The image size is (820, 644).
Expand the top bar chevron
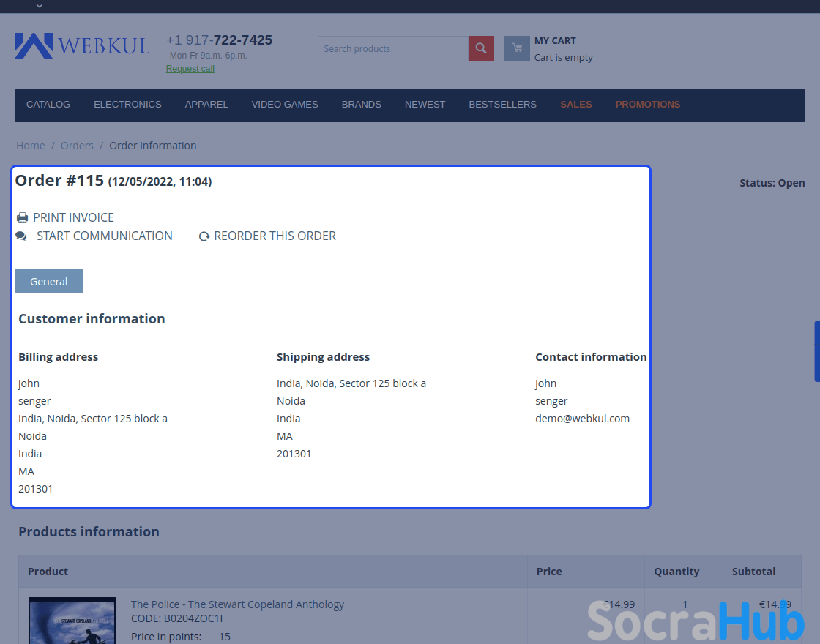coord(40,6)
